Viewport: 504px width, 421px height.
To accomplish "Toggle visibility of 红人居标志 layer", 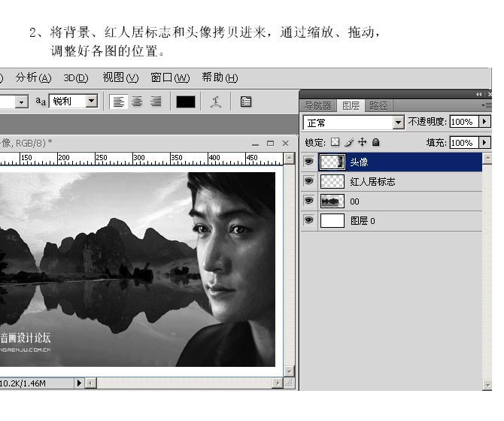I will pos(308,181).
